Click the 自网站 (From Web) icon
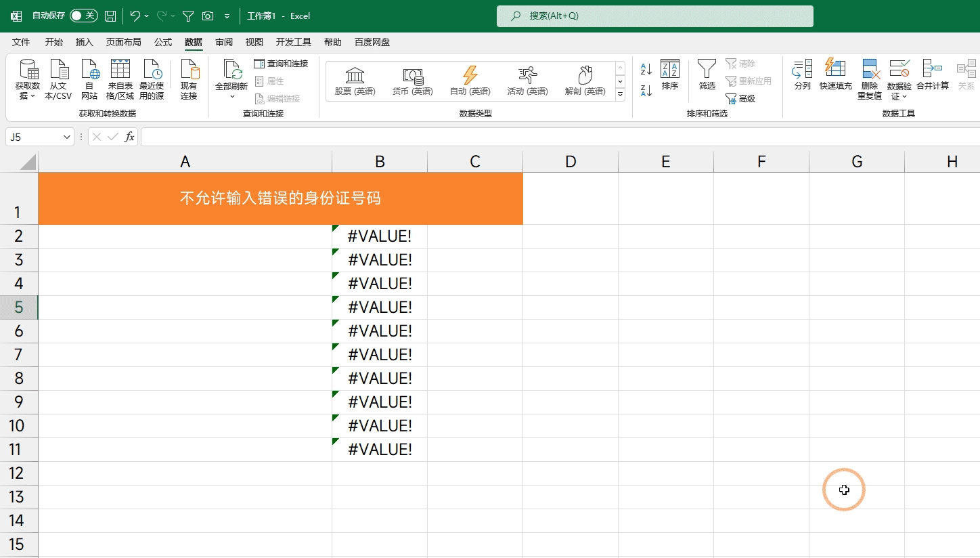 tap(89, 79)
